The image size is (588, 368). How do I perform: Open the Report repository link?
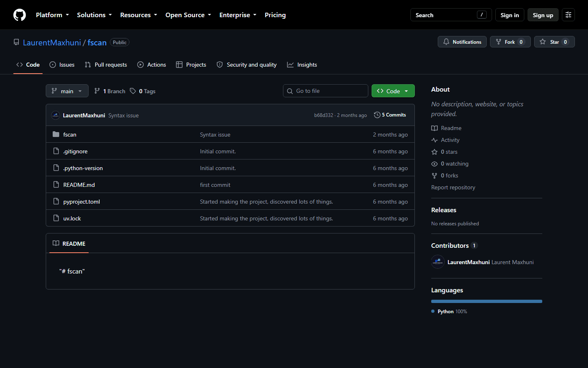pos(453,187)
